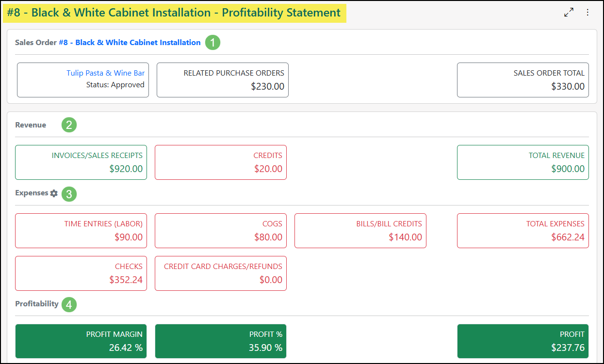Open Credit Card Charges/Refunds card
Viewport: 604px width, 364px height.
click(221, 273)
